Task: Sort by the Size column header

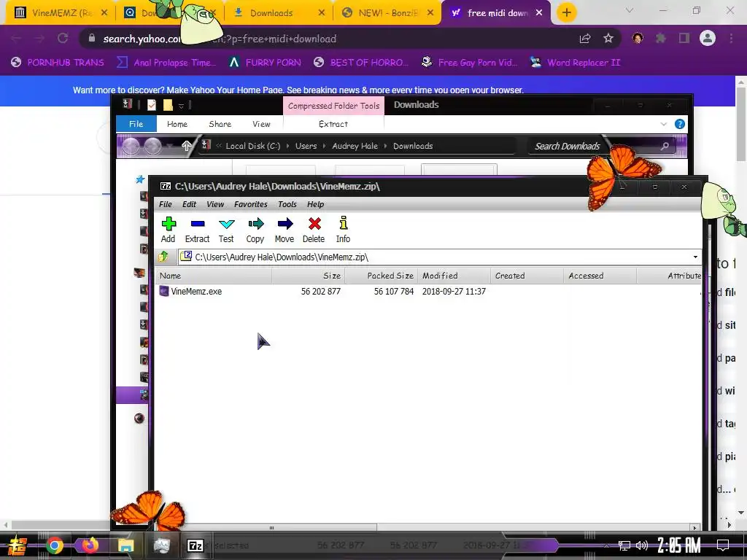Action: click(x=309, y=276)
